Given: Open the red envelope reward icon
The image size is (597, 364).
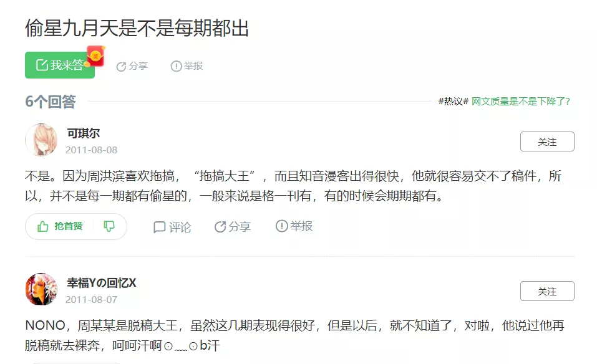Looking at the screenshot, I should point(96,56).
